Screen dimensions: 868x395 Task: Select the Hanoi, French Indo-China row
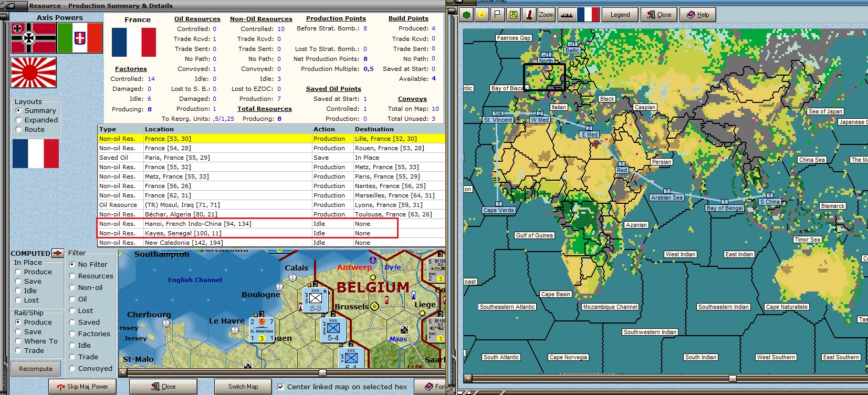[x=271, y=224]
